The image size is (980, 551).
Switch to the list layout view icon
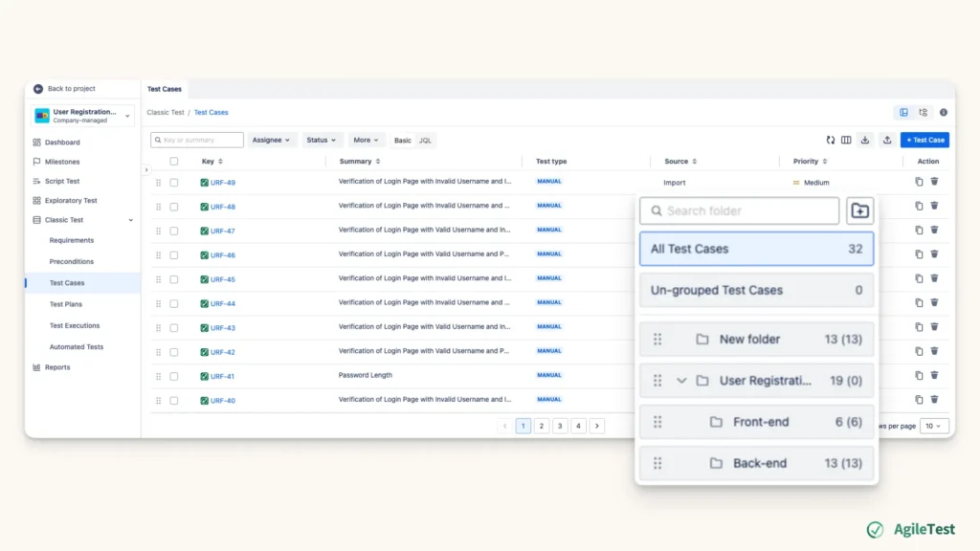903,113
